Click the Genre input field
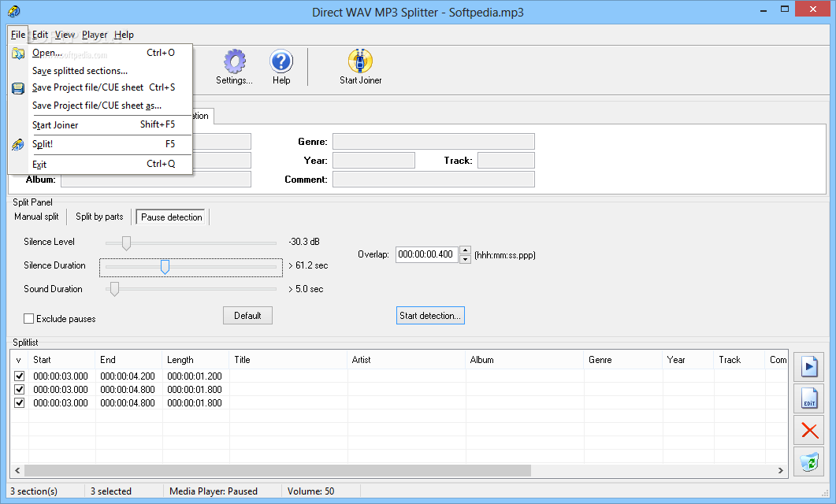 [433, 142]
